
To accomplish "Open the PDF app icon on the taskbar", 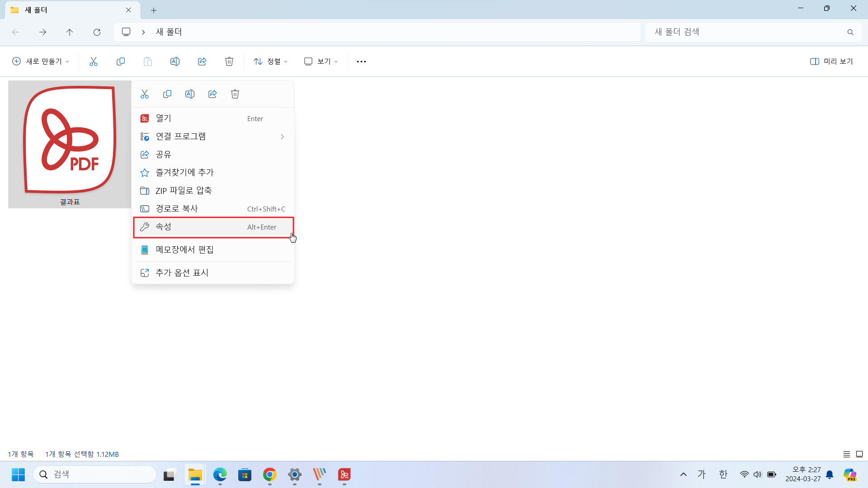I will pos(344,474).
